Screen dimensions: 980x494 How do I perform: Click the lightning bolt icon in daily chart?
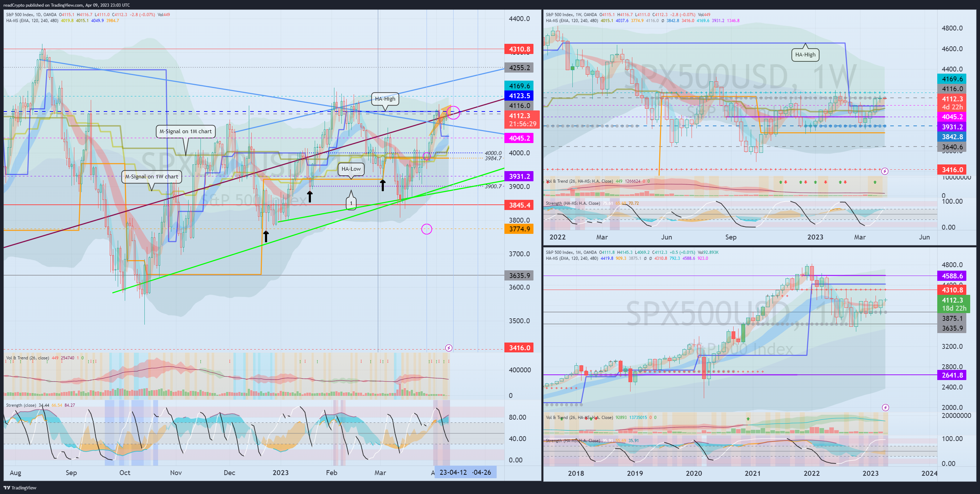tap(449, 348)
